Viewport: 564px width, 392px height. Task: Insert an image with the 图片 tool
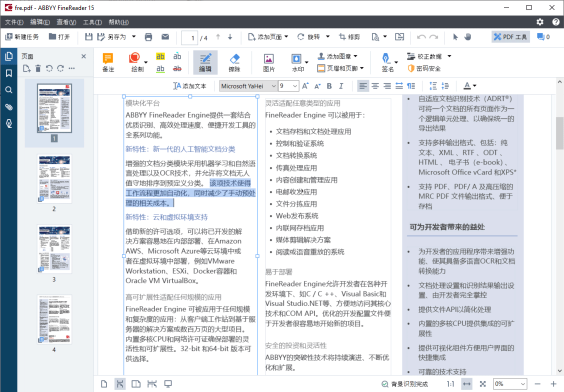click(x=269, y=61)
